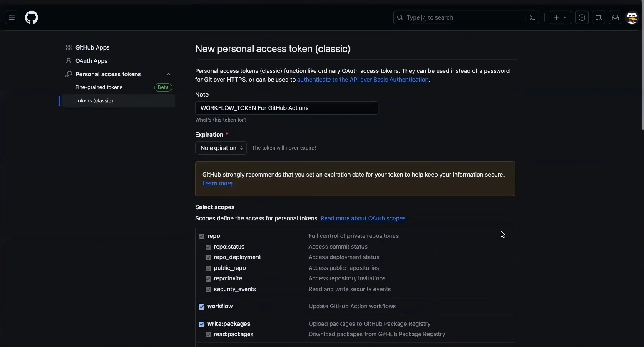Open the hamburger navigation menu

(12, 17)
